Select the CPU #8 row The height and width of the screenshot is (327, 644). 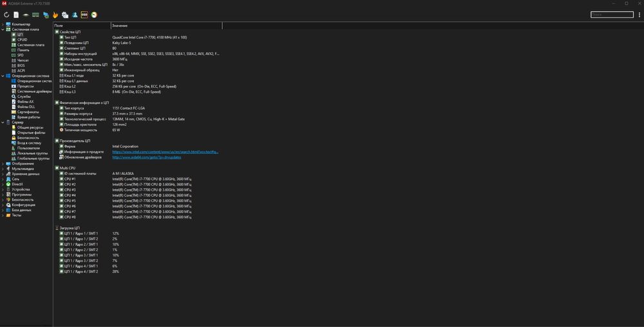[x=138, y=217]
